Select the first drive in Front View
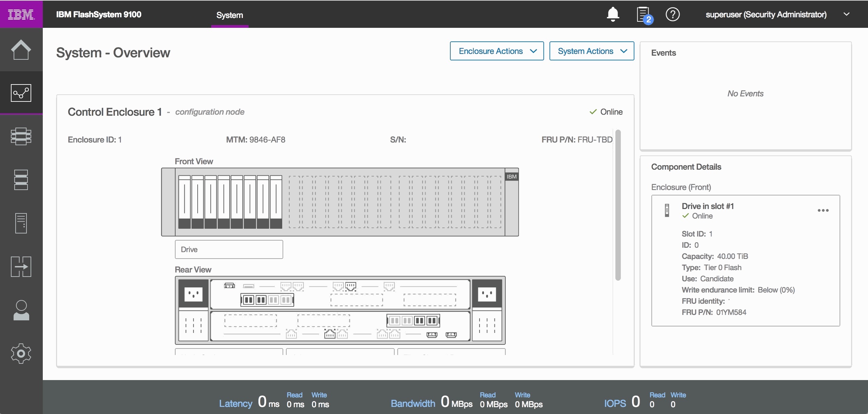This screenshot has width=868, height=414. pyautogui.click(x=184, y=202)
